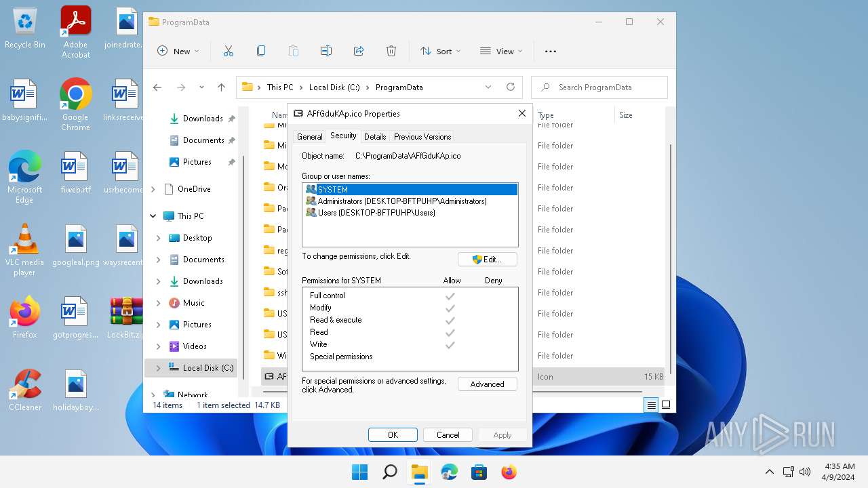Expand the Music tree node
Viewport: 868px width, 488px height.
pos(159,303)
